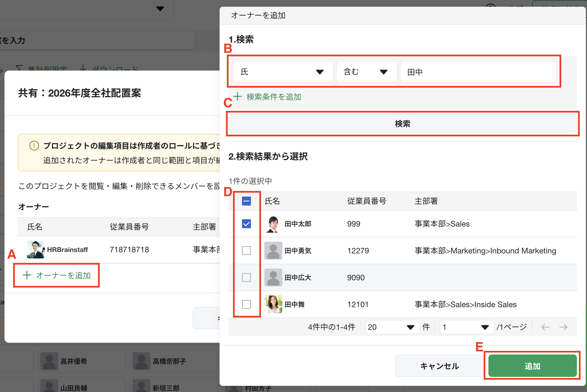The width and height of the screenshot is (587, 392).
Task: Click 田中勇気's placeholder avatar
Action: [x=273, y=251]
